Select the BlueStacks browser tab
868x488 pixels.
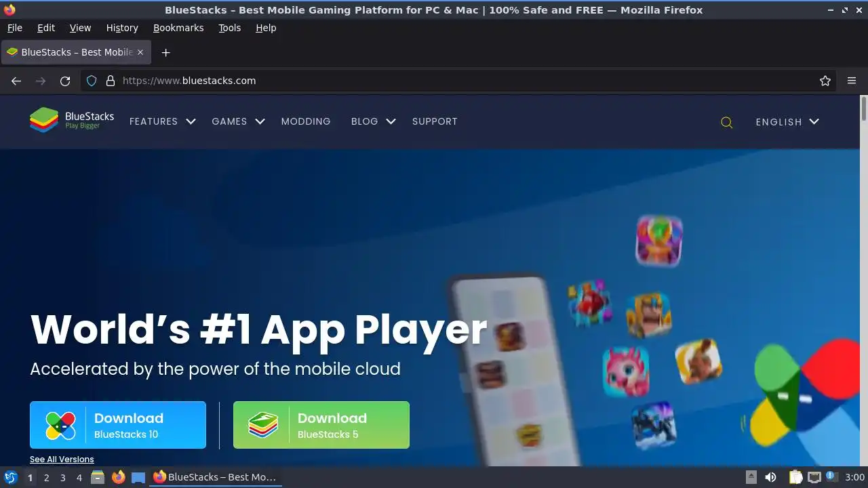tap(75, 52)
